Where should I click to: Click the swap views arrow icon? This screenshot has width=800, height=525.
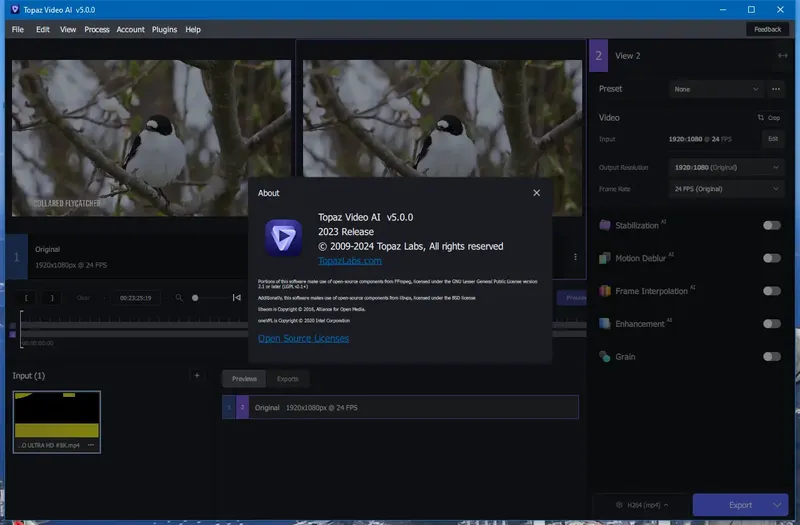(783, 56)
